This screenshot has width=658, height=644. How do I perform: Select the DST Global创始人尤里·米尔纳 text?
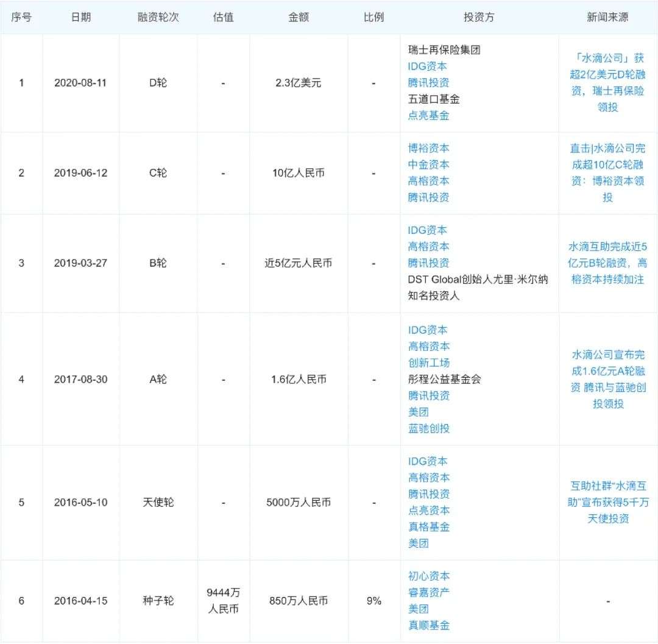[x=478, y=280]
